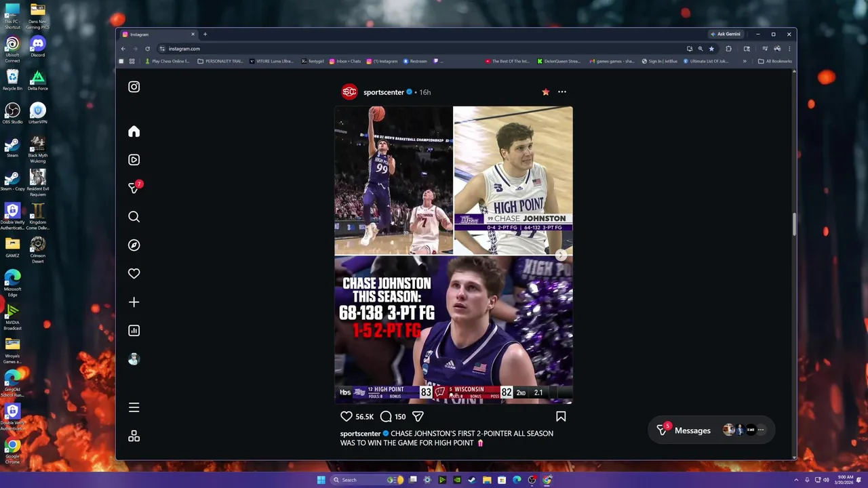
Task: Open Chrome extensions puzzle icon
Action: (728, 49)
